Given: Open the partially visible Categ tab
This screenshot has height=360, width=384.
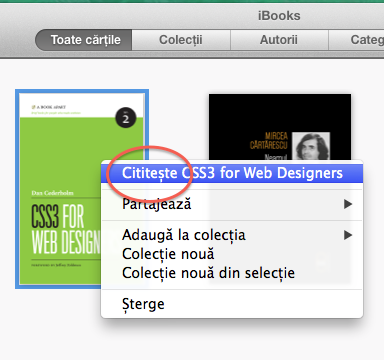Looking at the screenshot, I should coord(356,40).
